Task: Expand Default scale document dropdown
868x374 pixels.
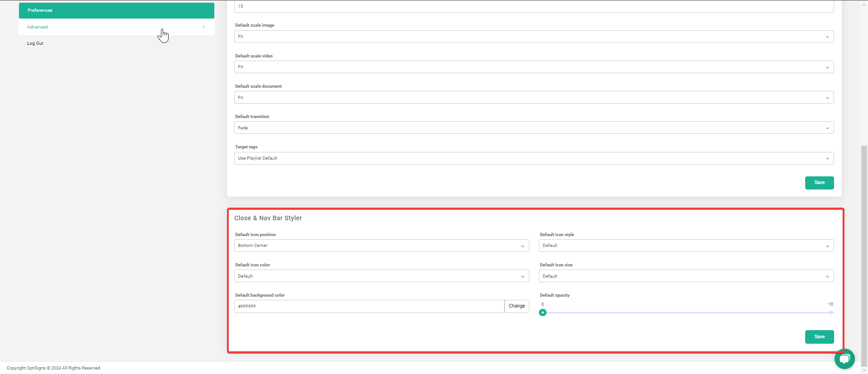Action: (x=534, y=97)
